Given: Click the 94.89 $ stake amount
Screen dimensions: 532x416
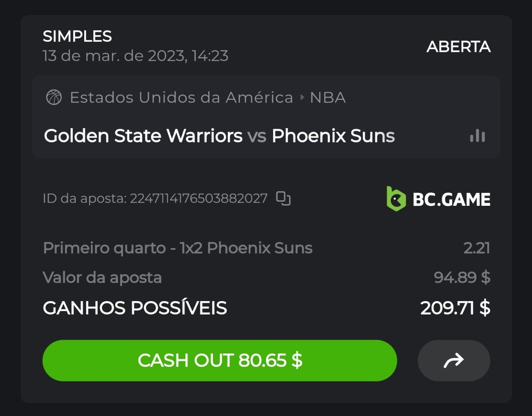Looking at the screenshot, I should 462,278.
